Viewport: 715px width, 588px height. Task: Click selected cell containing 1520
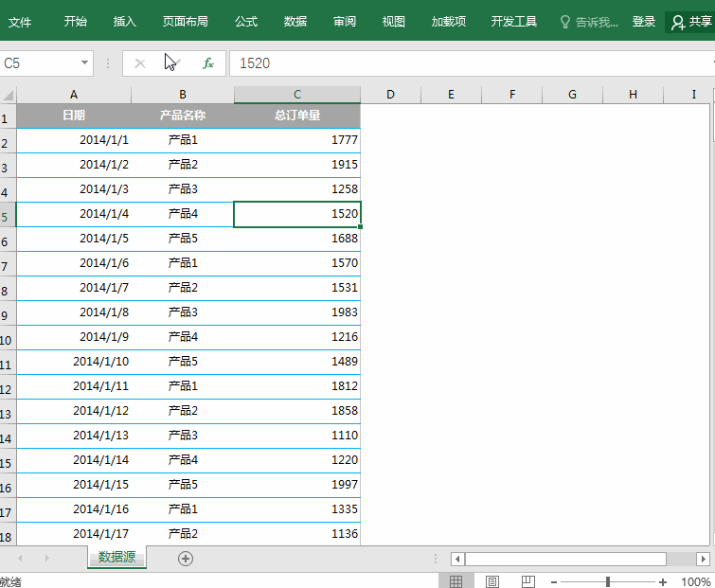[297, 214]
